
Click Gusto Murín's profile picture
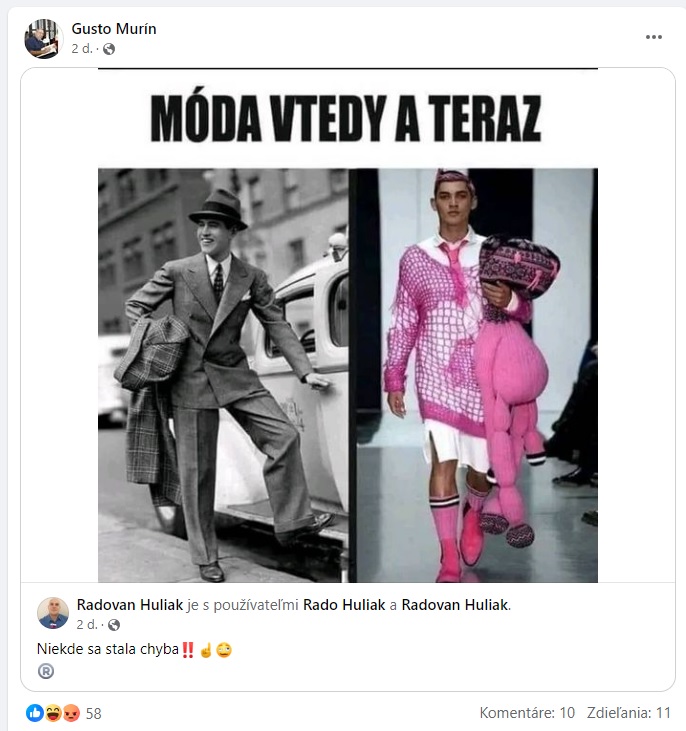tap(43, 39)
